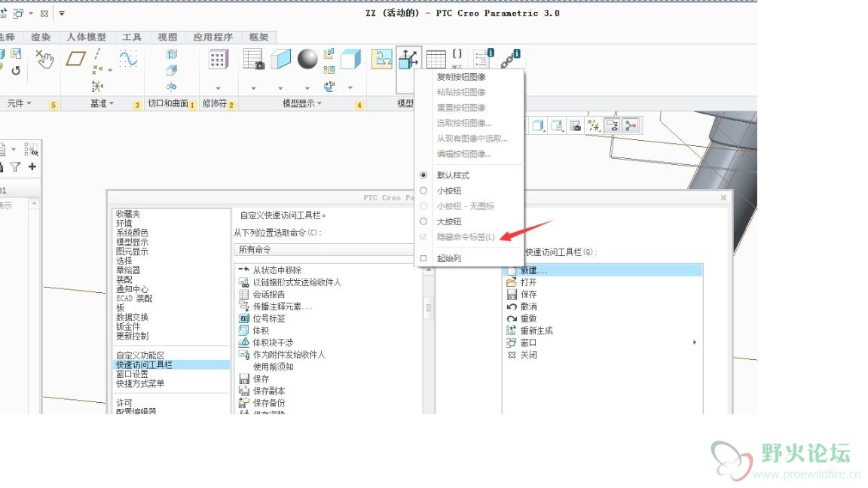Image resolution: width=868 pixels, height=488 pixels.
Task: Select the 默认样式 radio option
Action: coord(423,175)
